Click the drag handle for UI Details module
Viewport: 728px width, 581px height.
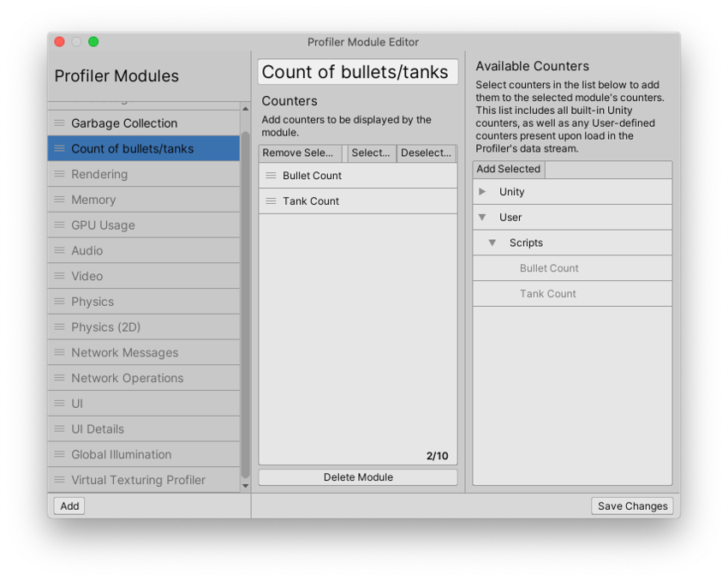point(57,428)
